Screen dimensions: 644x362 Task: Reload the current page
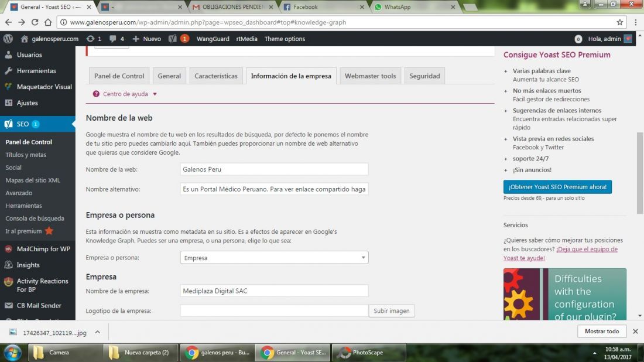click(x=35, y=22)
